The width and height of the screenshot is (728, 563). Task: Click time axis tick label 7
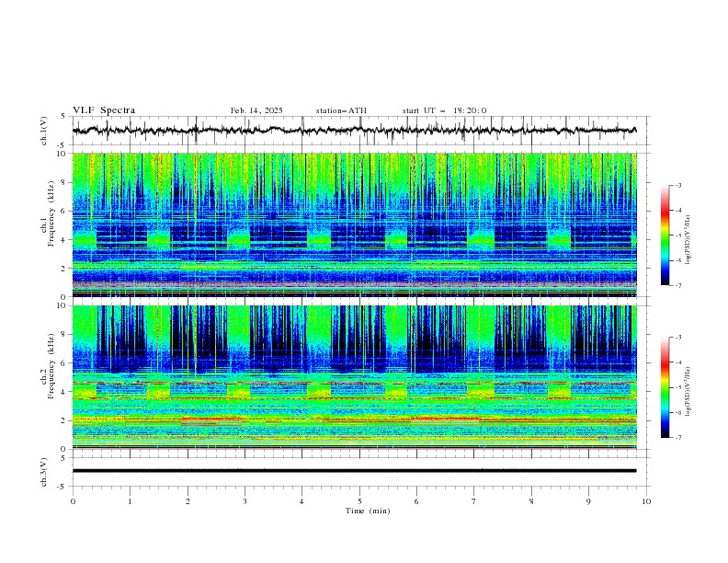[x=474, y=501]
